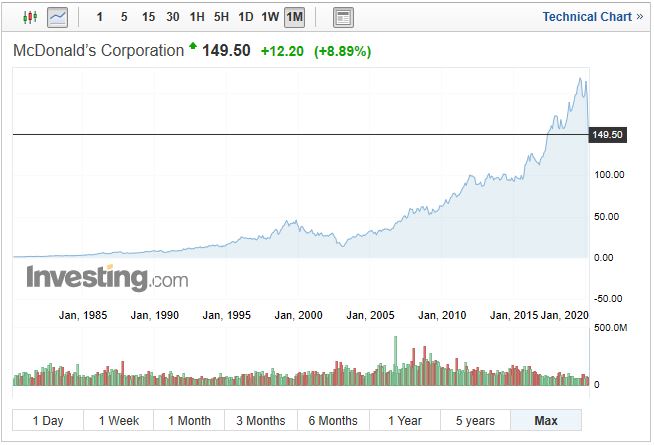This screenshot has height=445, width=654.
Task: Click the 50.00 price axis label
Action: tap(606, 216)
